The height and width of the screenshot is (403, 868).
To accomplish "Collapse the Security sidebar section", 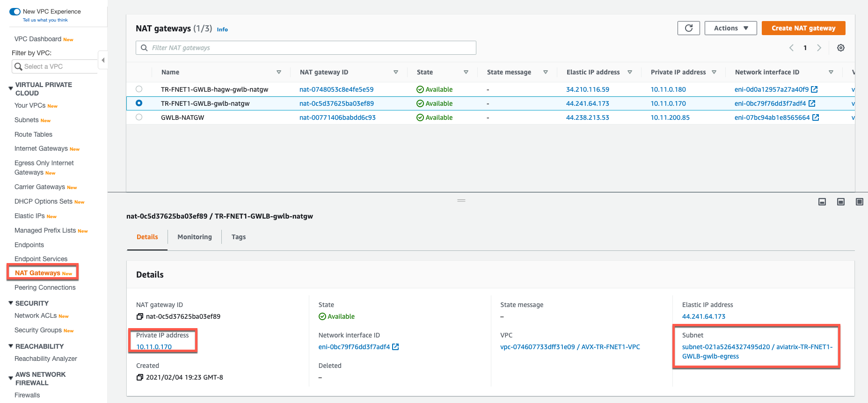I will [x=11, y=303].
